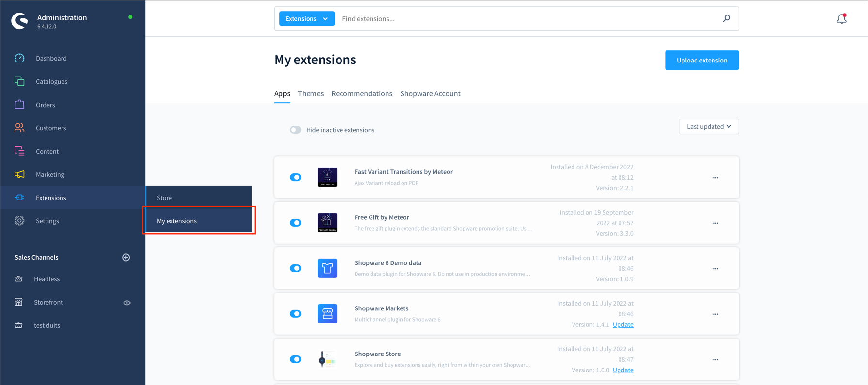Deactivate Shopware Store extension
The image size is (868, 385).
pyautogui.click(x=295, y=359)
